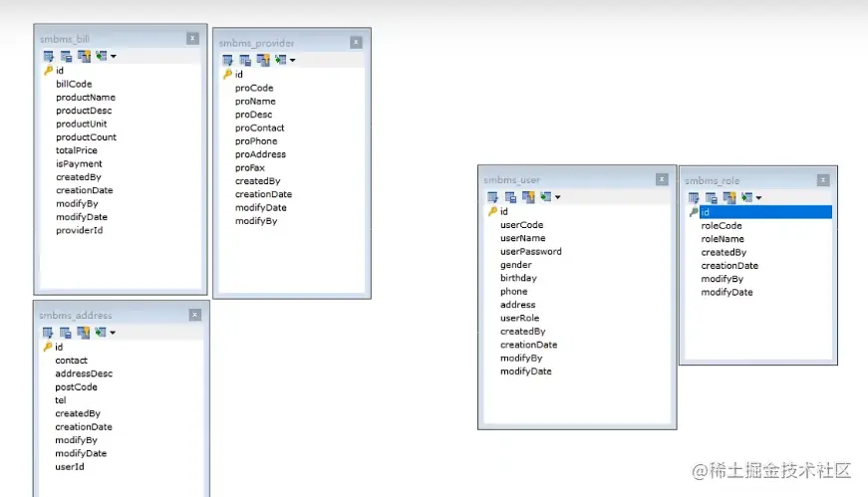This screenshot has width=868, height=497.
Task: Click the green-arrow table icon in smbms_user toolbar
Action: (x=545, y=196)
